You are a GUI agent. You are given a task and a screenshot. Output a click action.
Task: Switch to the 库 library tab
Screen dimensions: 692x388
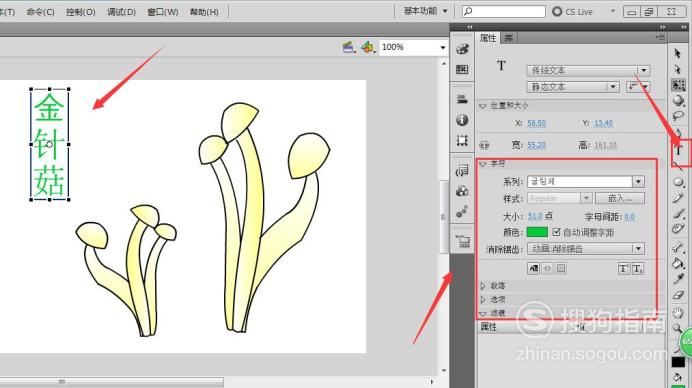point(508,38)
